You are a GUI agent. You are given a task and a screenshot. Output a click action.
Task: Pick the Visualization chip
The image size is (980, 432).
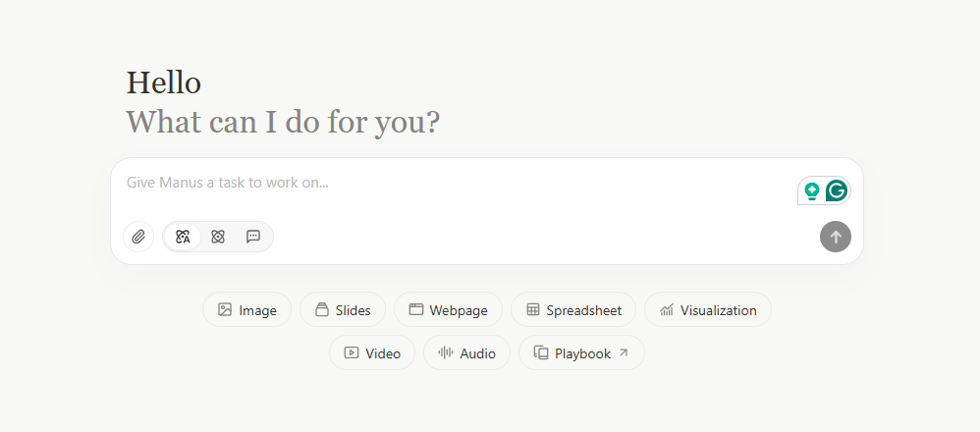point(707,310)
